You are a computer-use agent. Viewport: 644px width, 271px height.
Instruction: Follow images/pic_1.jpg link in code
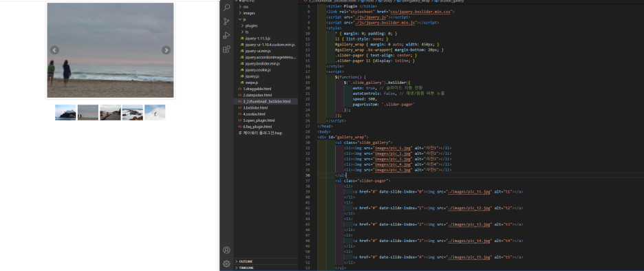point(393,148)
